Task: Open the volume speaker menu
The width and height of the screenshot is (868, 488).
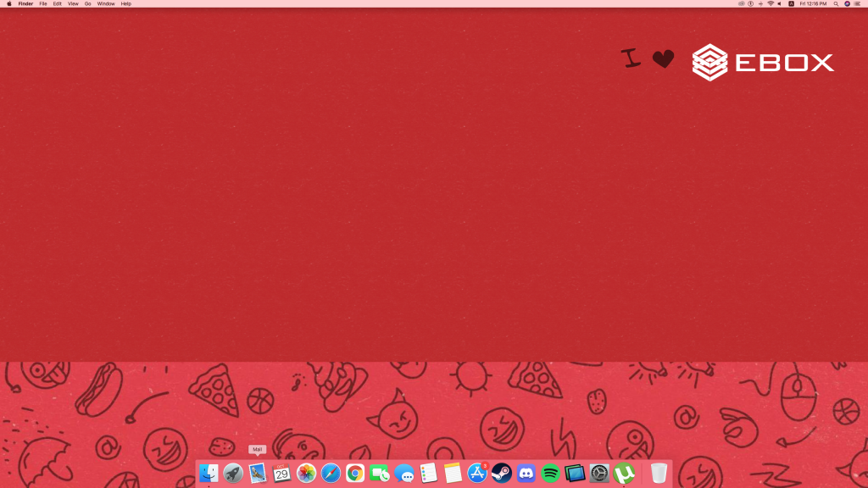Action: pyautogui.click(x=780, y=4)
